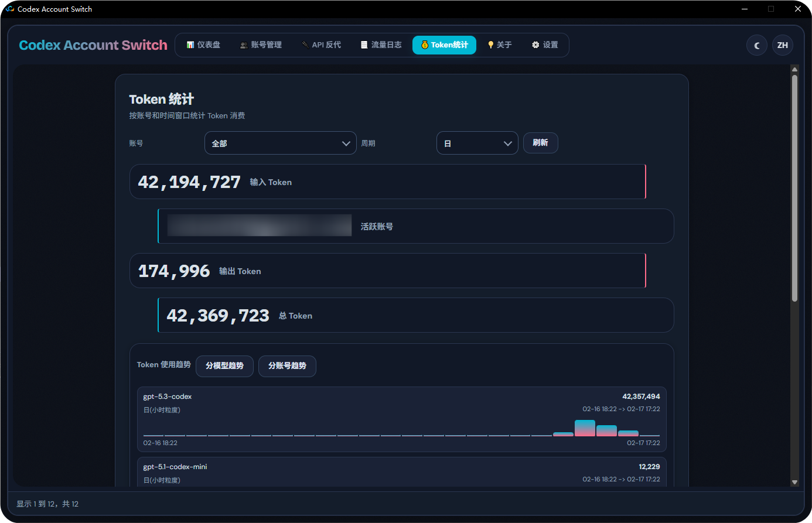
Task: Click the scrollbar down arrow
Action: pyautogui.click(x=794, y=482)
